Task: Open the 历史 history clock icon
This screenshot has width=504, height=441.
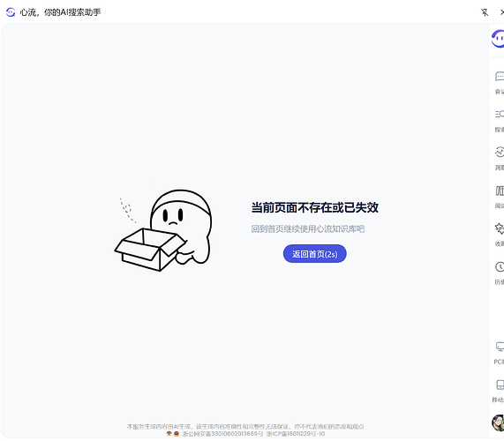Action: 500,266
